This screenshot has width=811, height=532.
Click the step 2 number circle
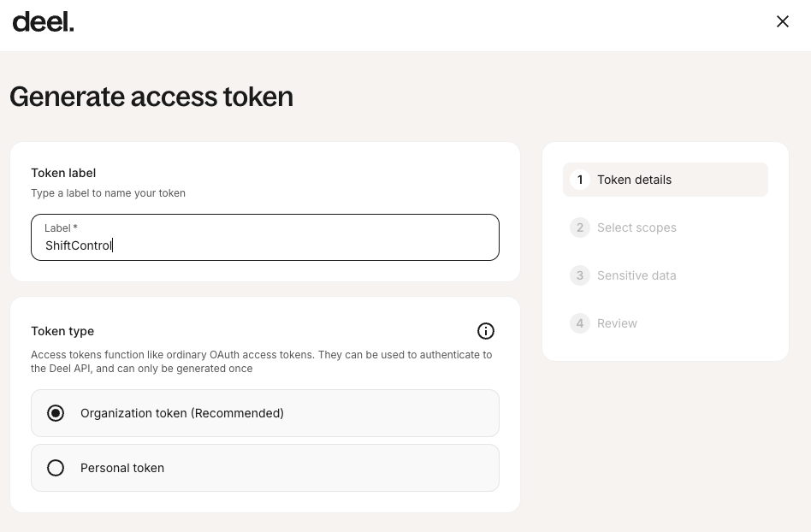(x=580, y=228)
